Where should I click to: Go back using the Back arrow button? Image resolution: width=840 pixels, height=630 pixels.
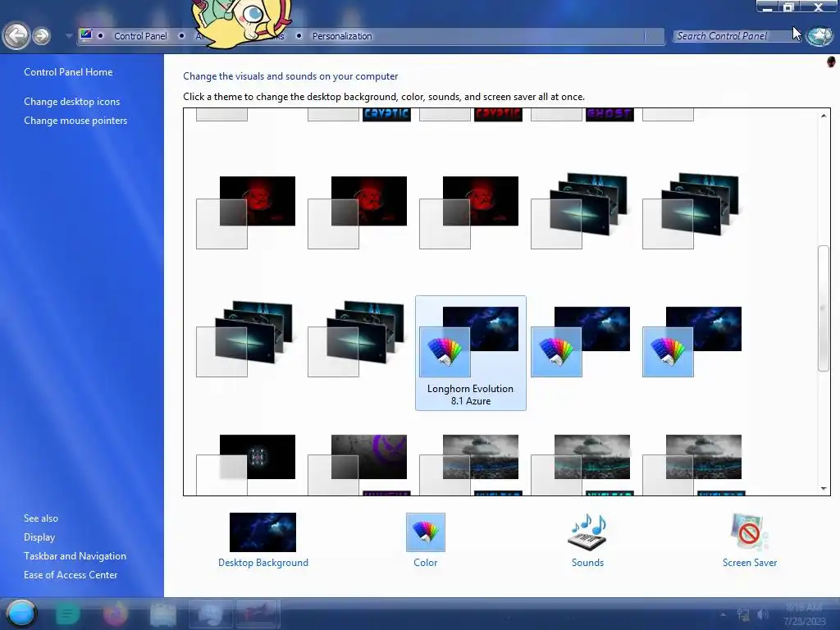pos(16,36)
